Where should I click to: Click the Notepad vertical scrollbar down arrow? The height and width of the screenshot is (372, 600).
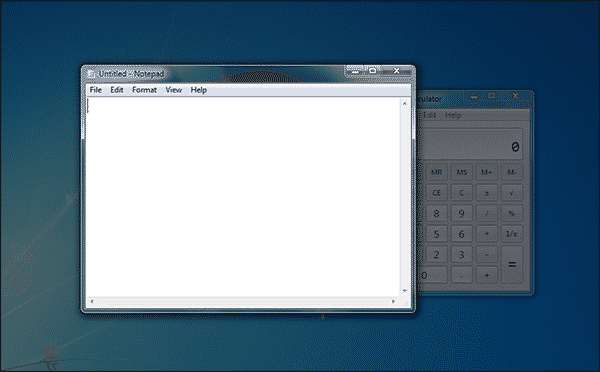tap(404, 290)
